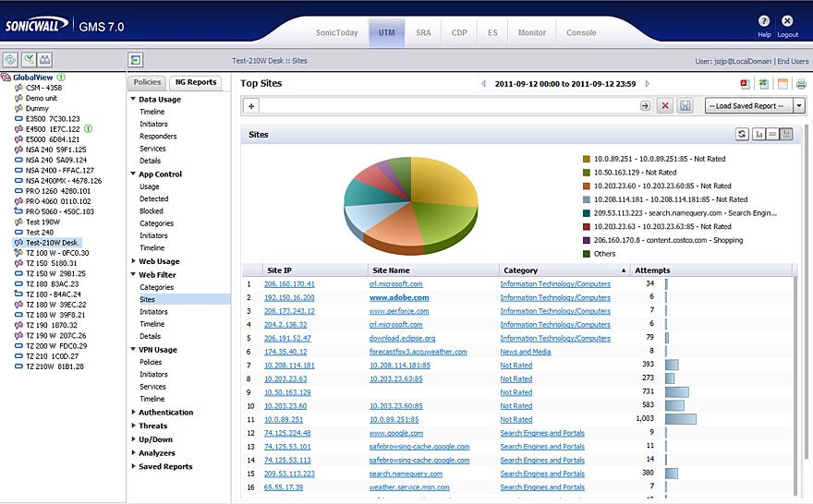Screen dimensions: 813x504
Task: Apply filter with the go arrow
Action: (645, 106)
